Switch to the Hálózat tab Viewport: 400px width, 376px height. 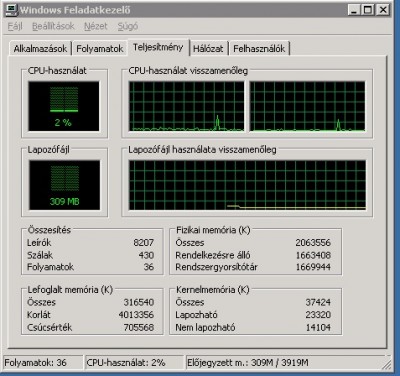coord(208,49)
